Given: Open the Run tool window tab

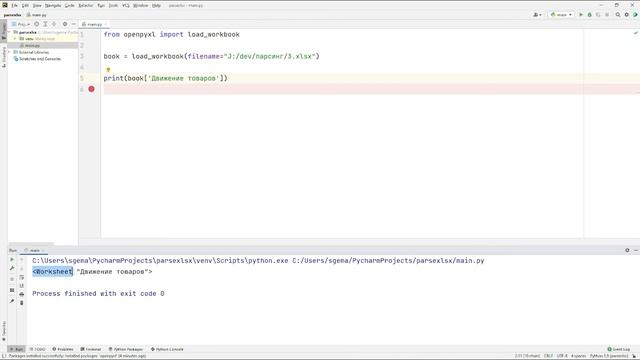Looking at the screenshot, I should [17, 349].
